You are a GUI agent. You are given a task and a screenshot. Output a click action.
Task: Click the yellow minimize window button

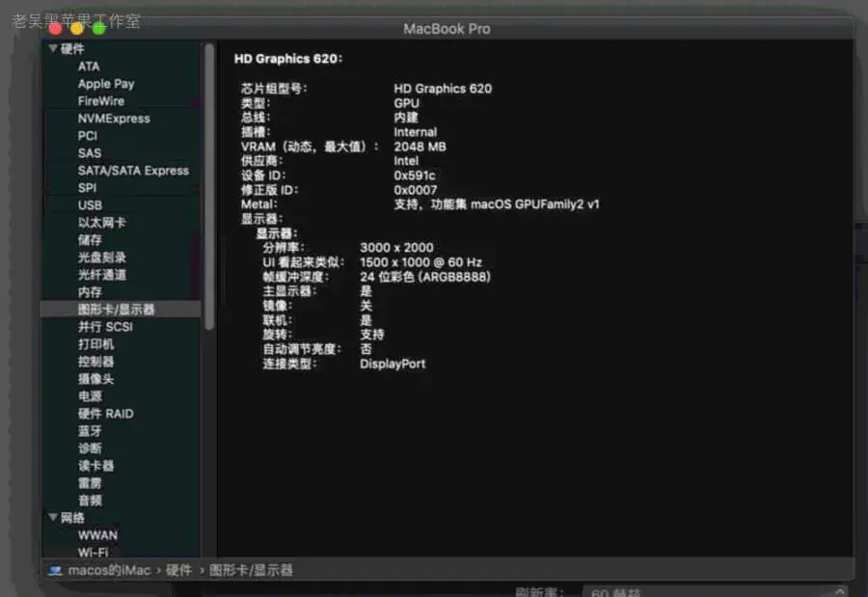77,28
